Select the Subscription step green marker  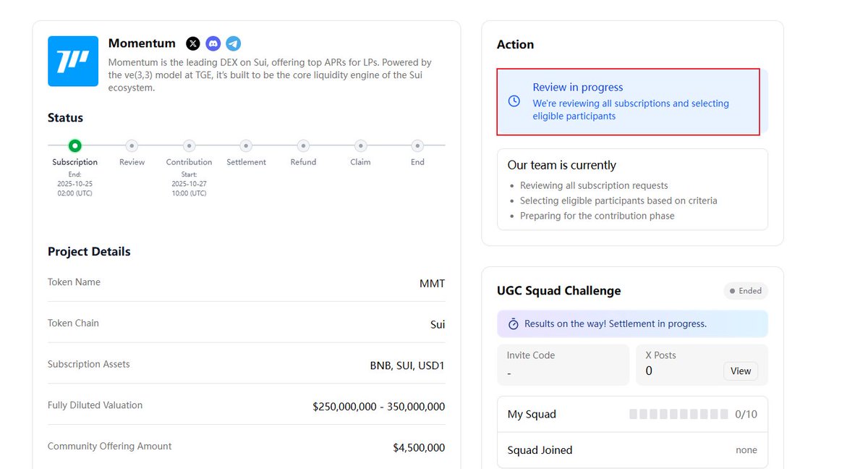[x=75, y=145]
